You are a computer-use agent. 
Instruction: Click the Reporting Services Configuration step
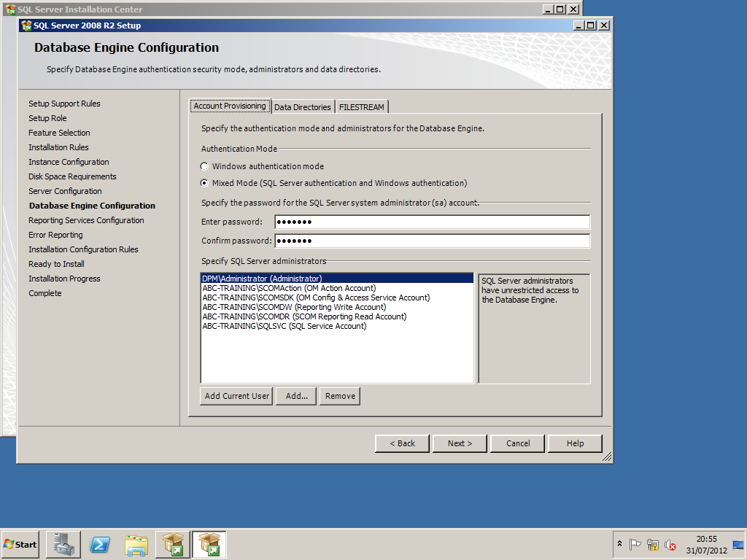tap(86, 220)
